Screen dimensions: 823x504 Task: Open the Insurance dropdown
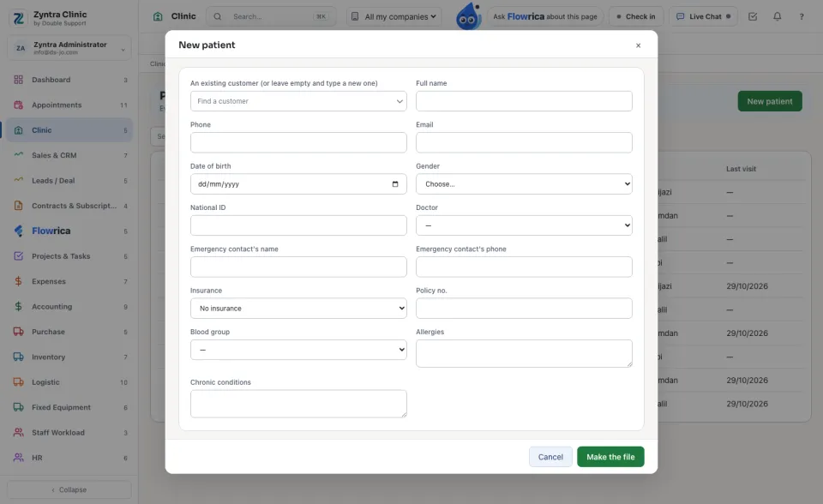coord(298,309)
